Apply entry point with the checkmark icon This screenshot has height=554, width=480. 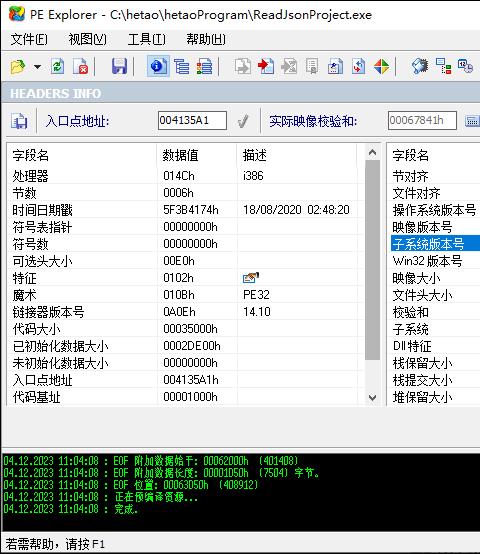click(x=243, y=121)
